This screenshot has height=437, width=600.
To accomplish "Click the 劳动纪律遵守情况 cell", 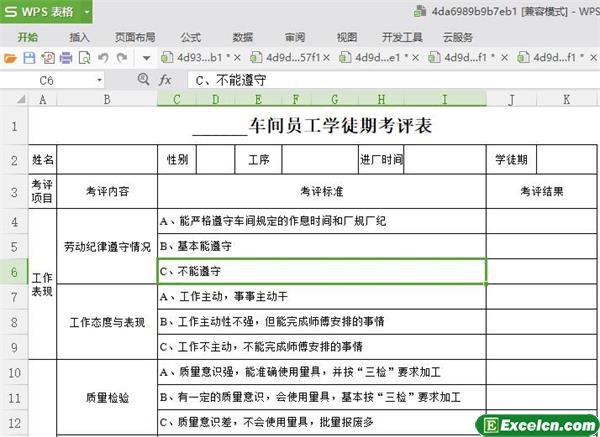I will [x=107, y=247].
